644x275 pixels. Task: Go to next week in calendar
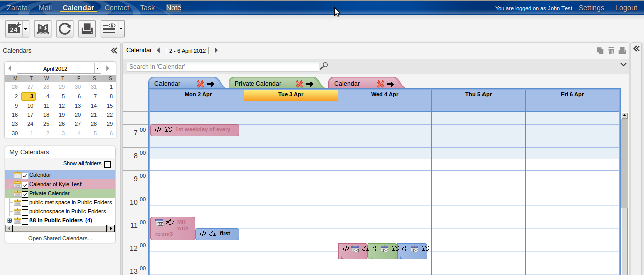[216, 50]
